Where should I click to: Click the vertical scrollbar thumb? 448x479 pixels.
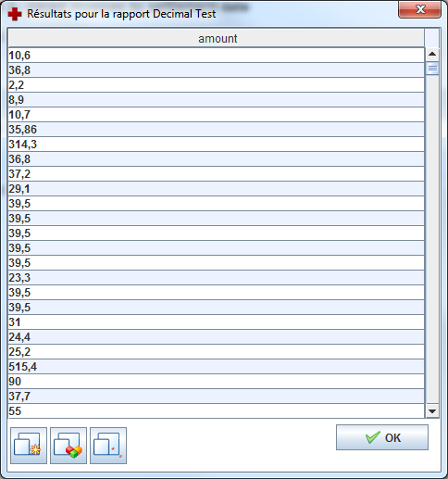(x=432, y=69)
